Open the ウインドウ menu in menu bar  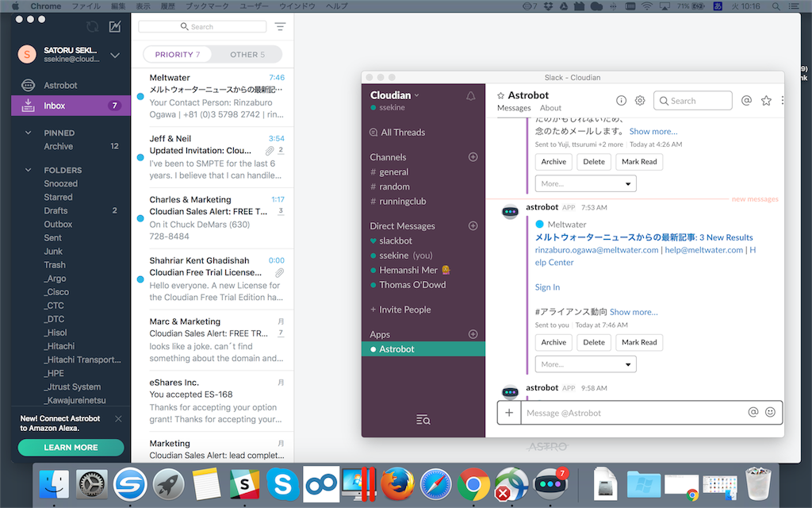point(297,6)
